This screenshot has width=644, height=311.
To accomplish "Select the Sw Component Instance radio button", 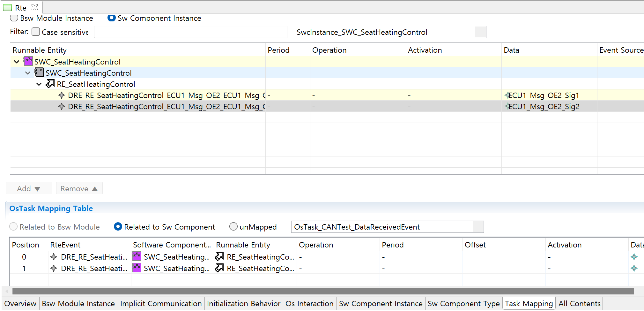I will point(112,18).
